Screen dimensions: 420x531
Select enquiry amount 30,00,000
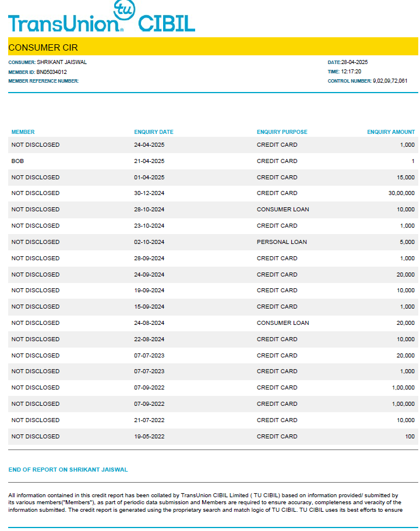401,193
